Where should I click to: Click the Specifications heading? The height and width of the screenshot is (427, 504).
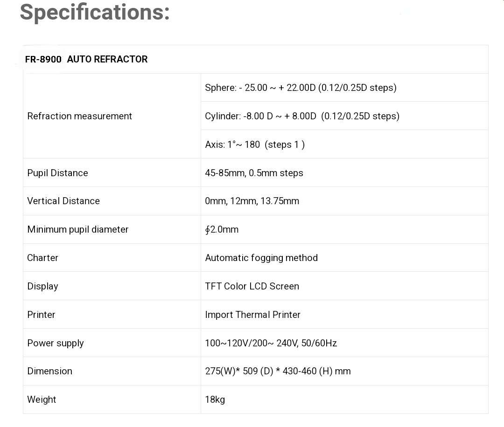click(x=95, y=13)
